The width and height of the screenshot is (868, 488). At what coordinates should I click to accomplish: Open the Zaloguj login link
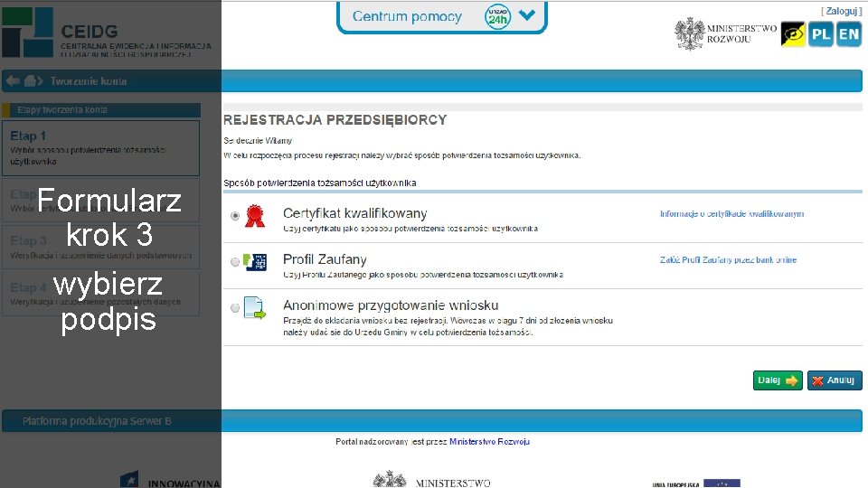[x=842, y=11]
